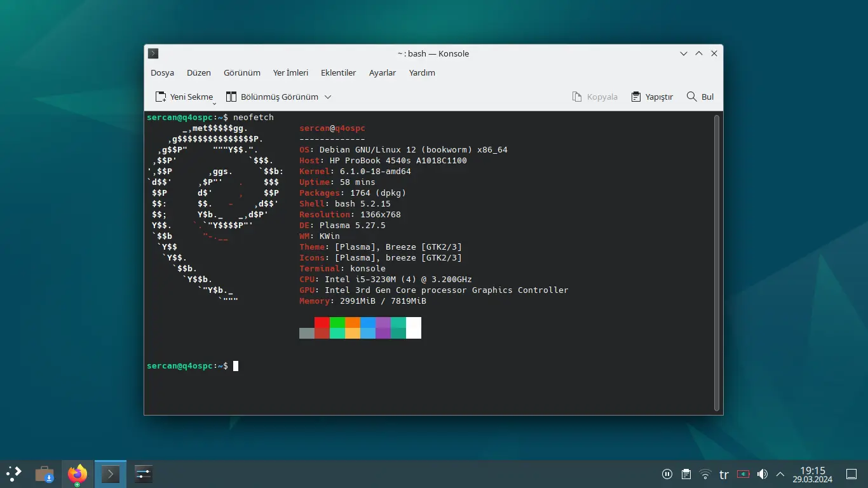Expand the hidden system tray icons arrow
This screenshot has width=868, height=488.
(780, 474)
